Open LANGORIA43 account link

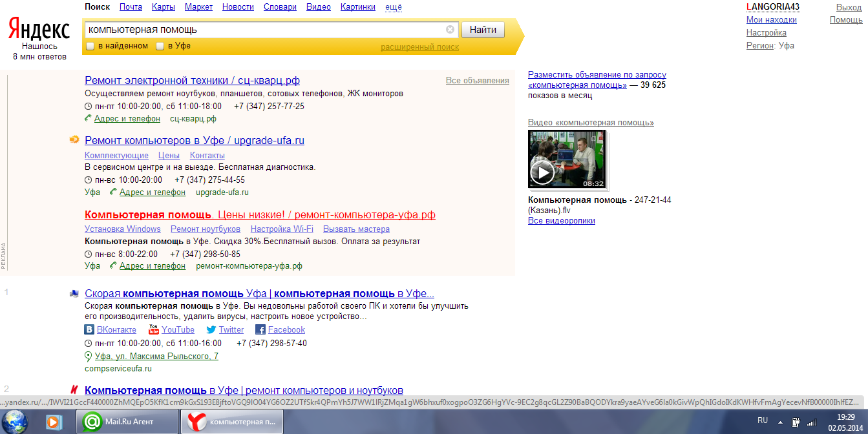coord(773,7)
